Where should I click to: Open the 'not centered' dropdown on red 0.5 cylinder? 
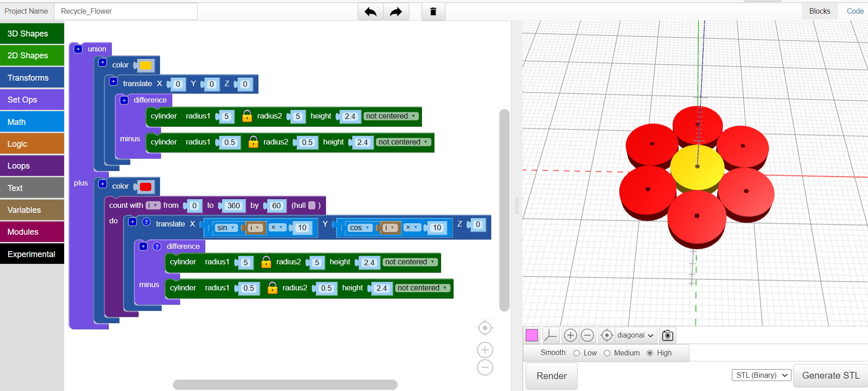pyautogui.click(x=423, y=288)
